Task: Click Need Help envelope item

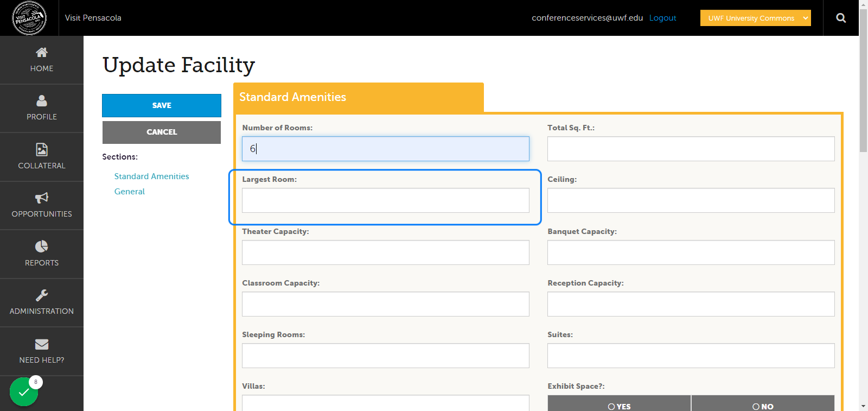Action: [42, 351]
